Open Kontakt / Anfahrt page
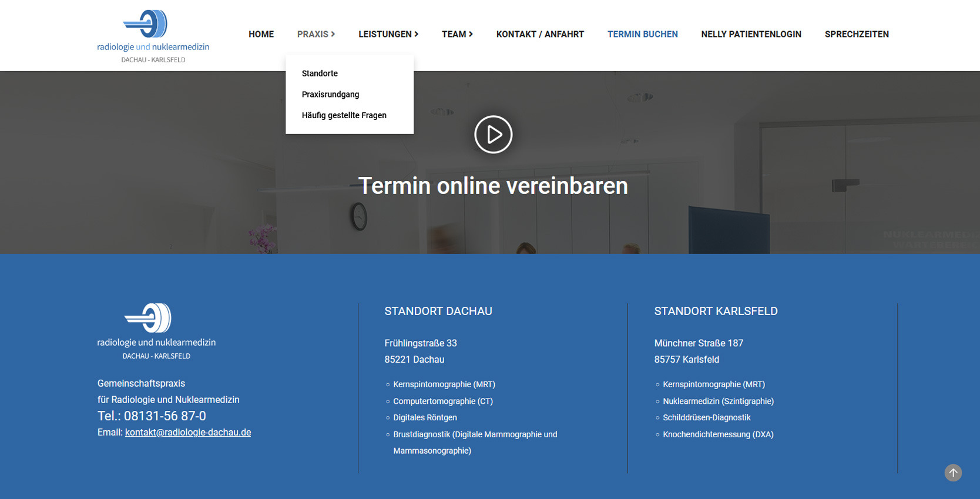 [539, 34]
